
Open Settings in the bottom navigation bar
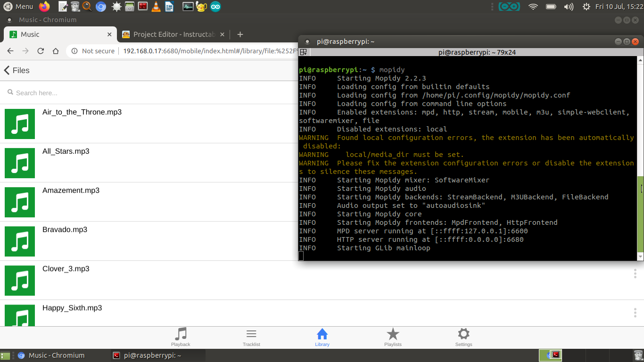[463, 337]
